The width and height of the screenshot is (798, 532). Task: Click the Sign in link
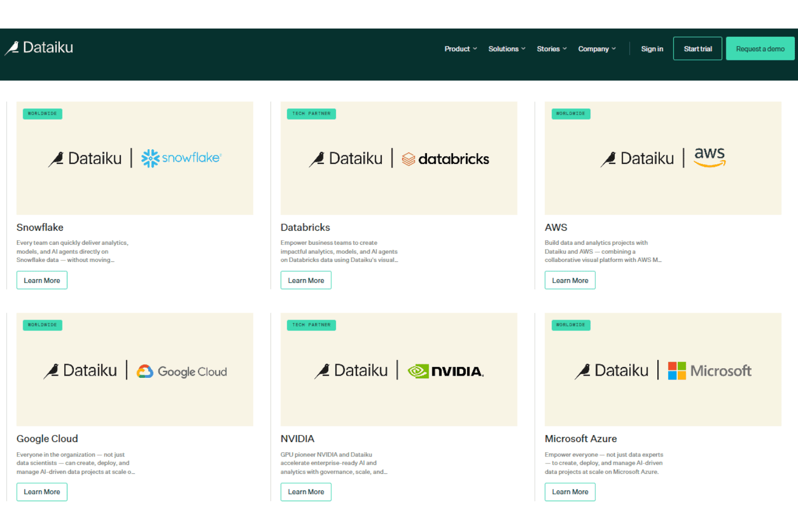click(x=652, y=49)
